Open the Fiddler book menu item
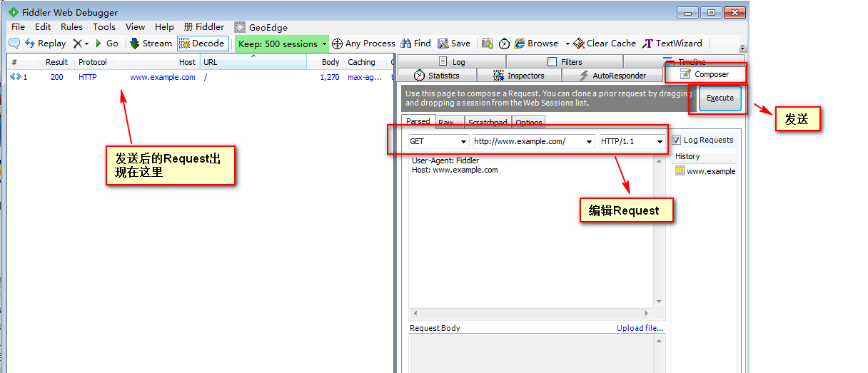The height and width of the screenshot is (373, 868). (204, 27)
